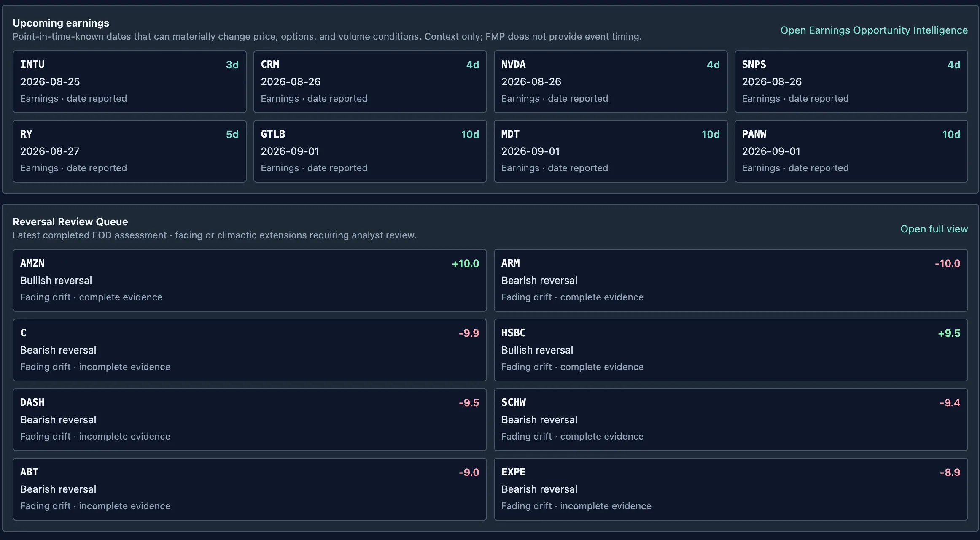Open the ARM bearish reversal card
980x540 pixels.
pyautogui.click(x=731, y=280)
